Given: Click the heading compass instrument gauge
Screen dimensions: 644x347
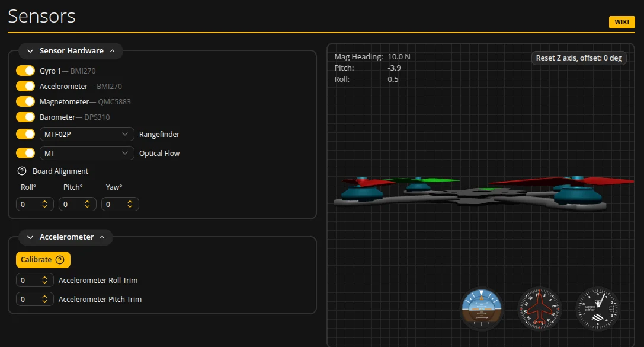Looking at the screenshot, I should [x=539, y=308].
